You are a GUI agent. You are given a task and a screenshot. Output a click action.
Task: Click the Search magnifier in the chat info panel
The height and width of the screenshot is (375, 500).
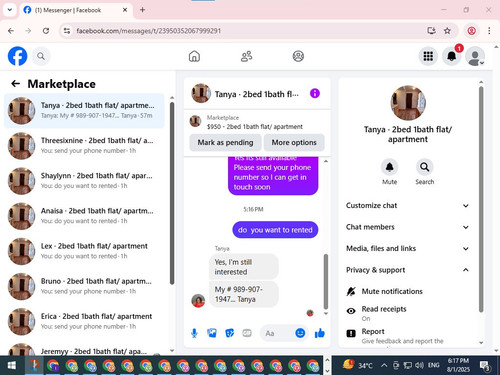coord(424,167)
